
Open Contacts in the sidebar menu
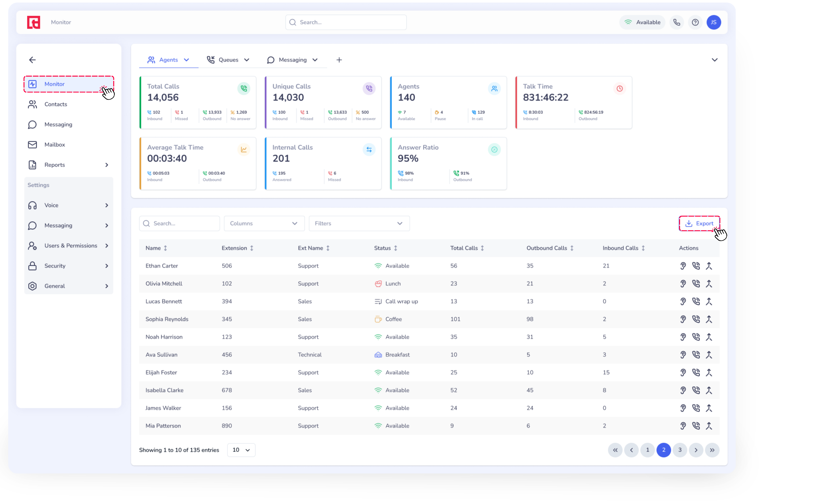coord(56,104)
